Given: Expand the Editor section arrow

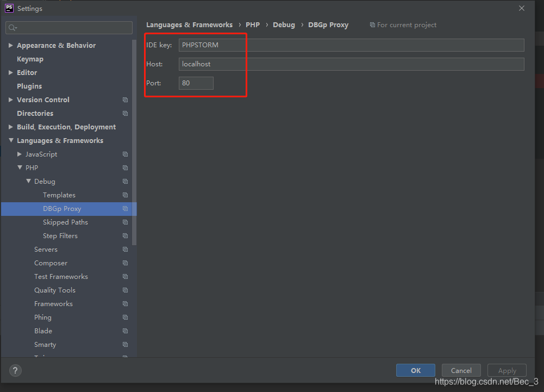Looking at the screenshot, I should (11, 72).
